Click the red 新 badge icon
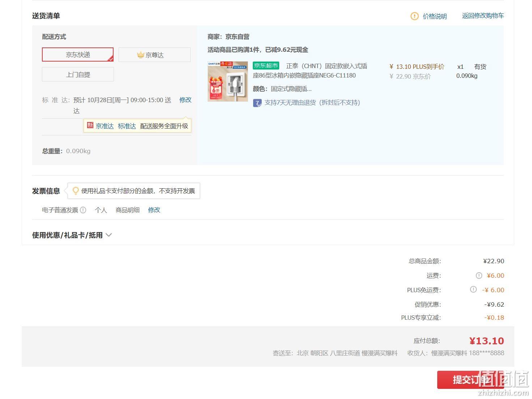Viewport: 532px width, 399px height. [90, 125]
